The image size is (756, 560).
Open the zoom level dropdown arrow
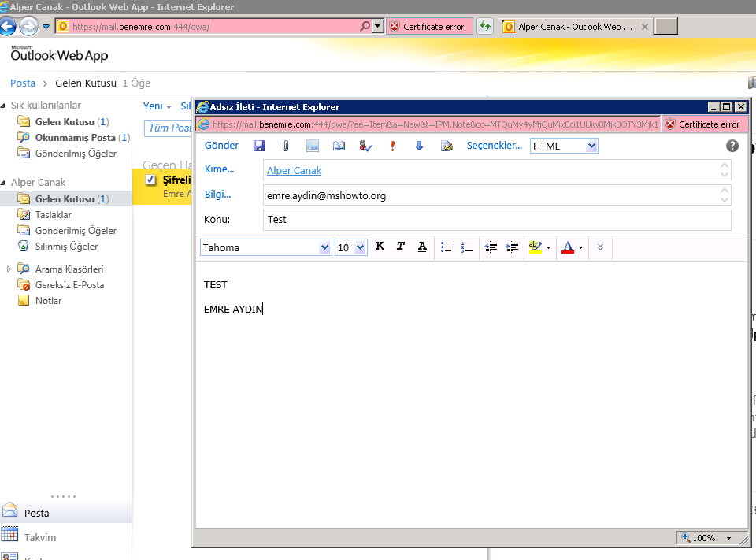tap(728, 538)
